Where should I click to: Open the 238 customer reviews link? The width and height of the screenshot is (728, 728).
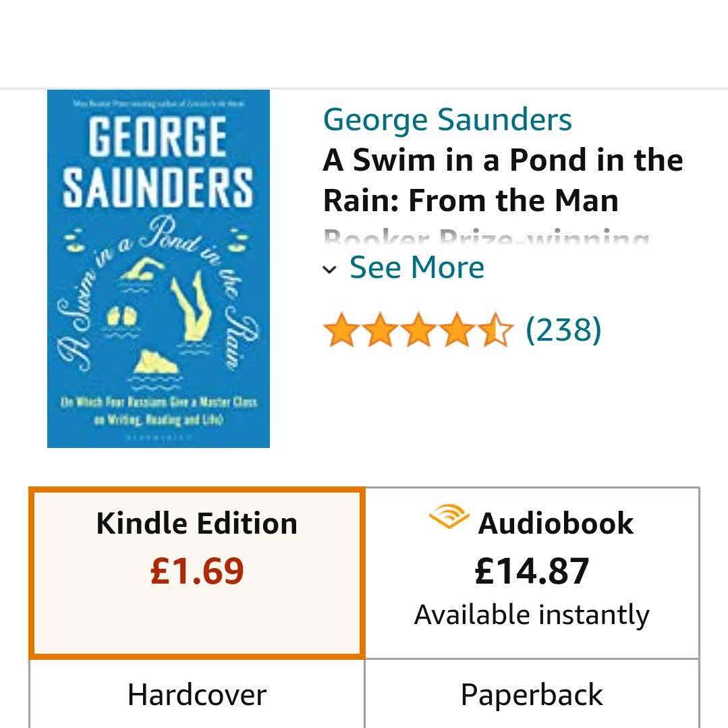pos(563,330)
